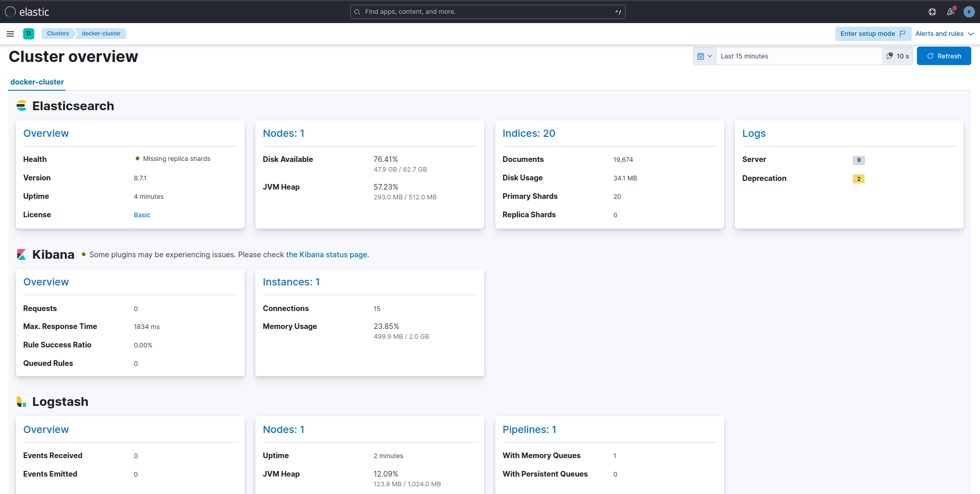The height and width of the screenshot is (494, 980).
Task: Click Enter setup mode button
Action: [873, 34]
